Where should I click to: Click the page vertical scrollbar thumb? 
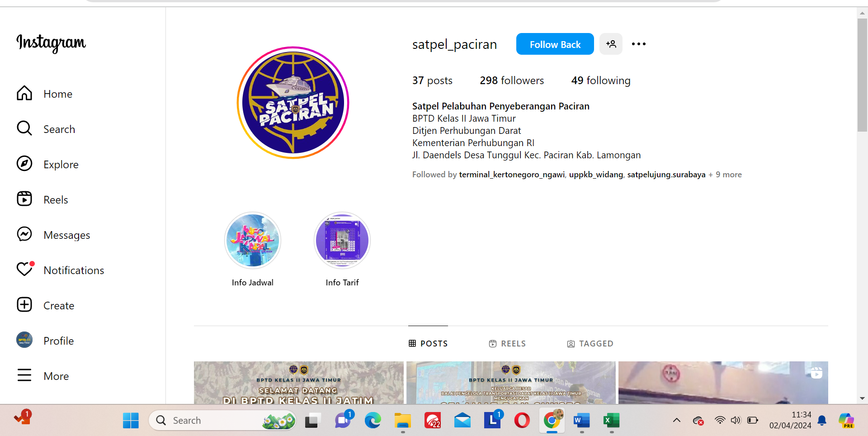point(862,75)
